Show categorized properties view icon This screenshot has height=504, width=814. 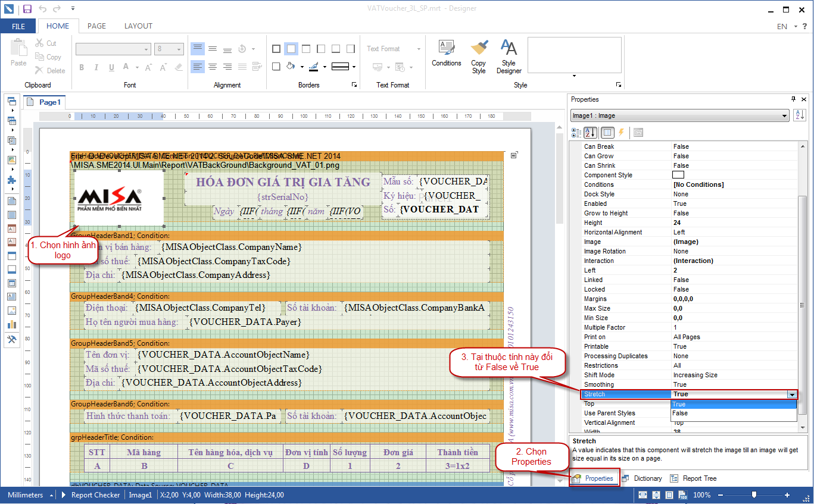576,132
